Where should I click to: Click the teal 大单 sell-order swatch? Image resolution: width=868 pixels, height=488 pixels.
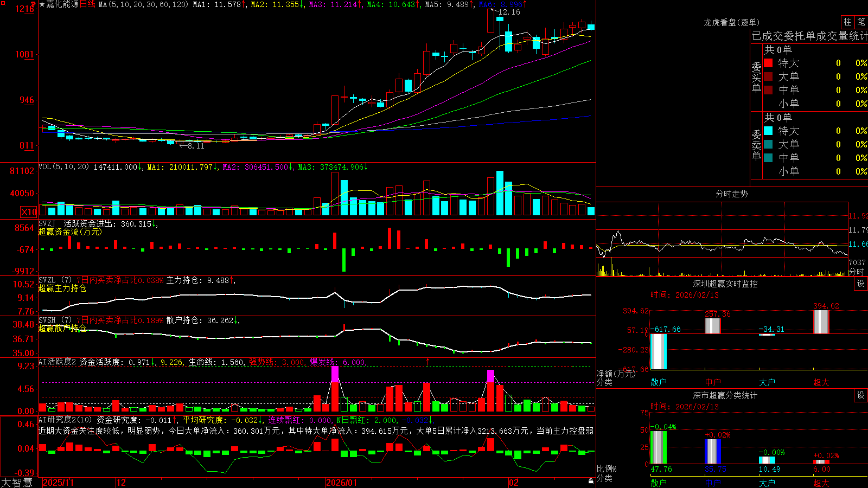[768, 144]
